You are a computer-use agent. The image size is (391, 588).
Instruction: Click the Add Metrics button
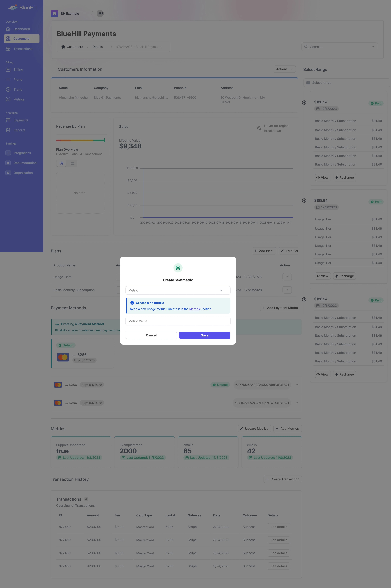click(288, 428)
